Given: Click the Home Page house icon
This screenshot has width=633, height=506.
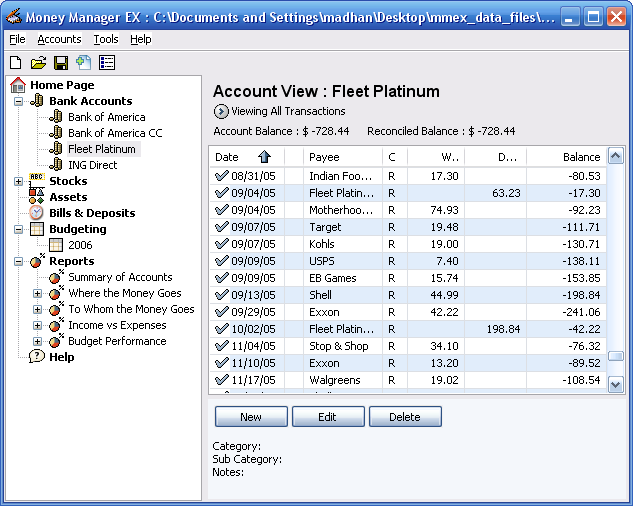Looking at the screenshot, I should (19, 86).
